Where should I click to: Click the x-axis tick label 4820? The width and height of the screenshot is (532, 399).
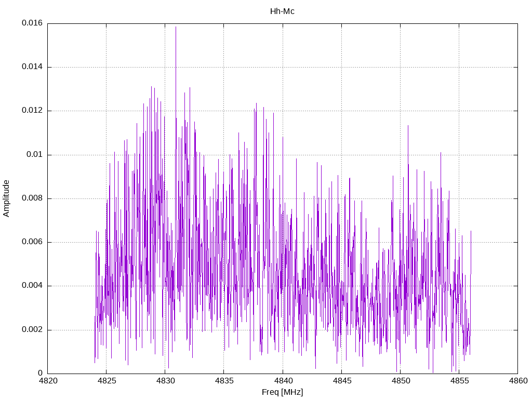tap(47, 381)
